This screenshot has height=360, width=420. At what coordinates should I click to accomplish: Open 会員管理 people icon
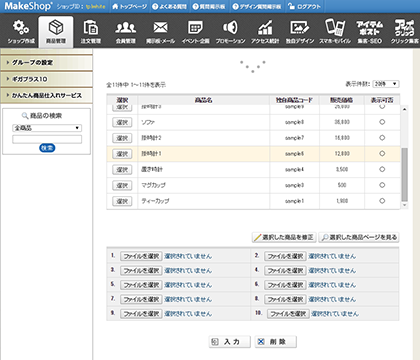click(x=126, y=31)
